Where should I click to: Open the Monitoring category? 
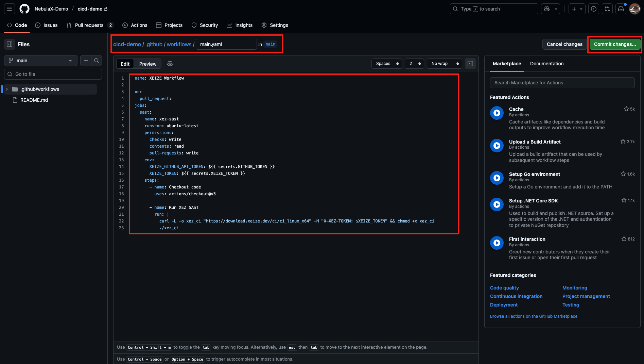coord(575,288)
